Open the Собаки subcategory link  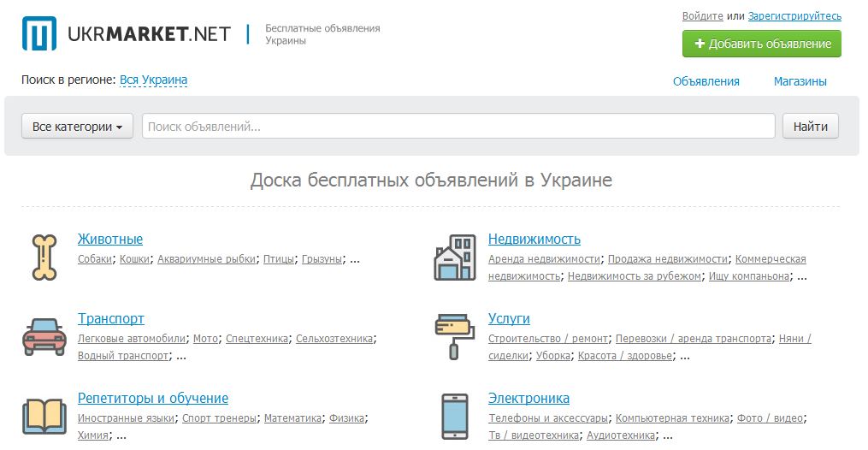95,259
